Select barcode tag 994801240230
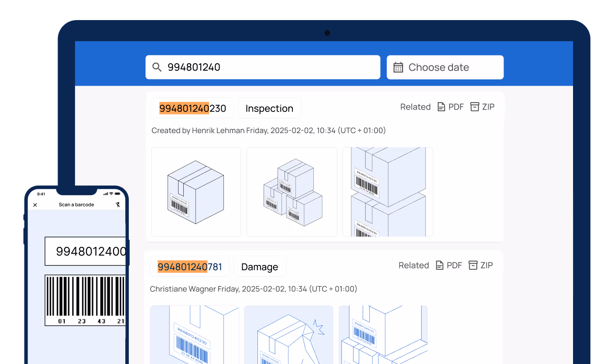 tap(193, 108)
